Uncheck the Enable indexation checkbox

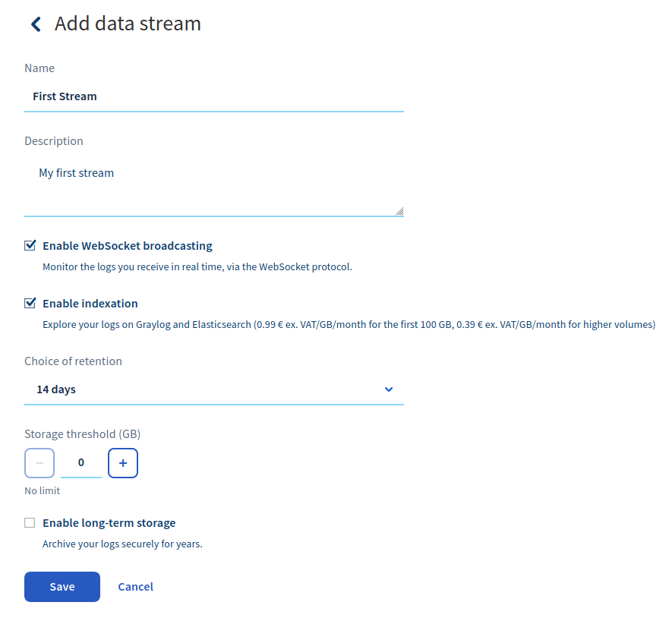click(x=30, y=304)
